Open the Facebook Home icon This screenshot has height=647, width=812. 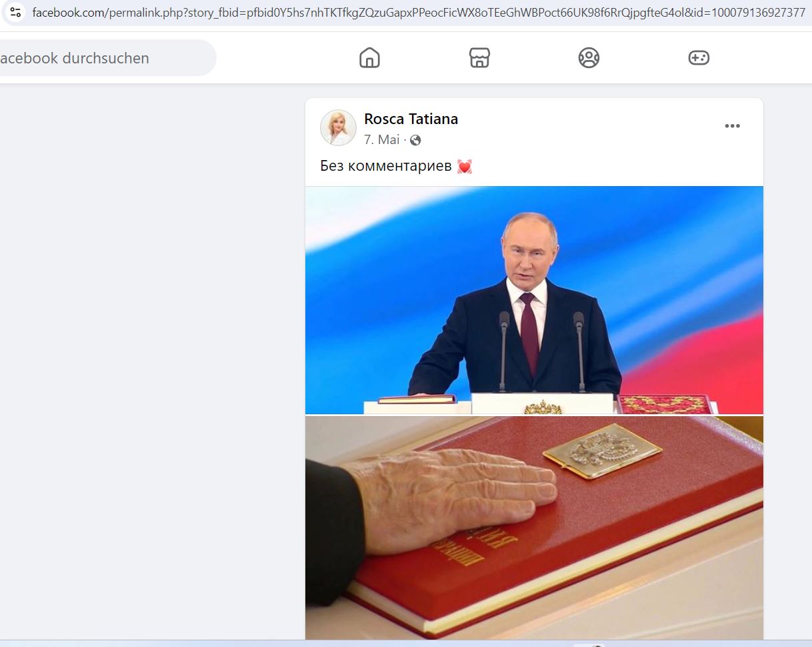369,58
